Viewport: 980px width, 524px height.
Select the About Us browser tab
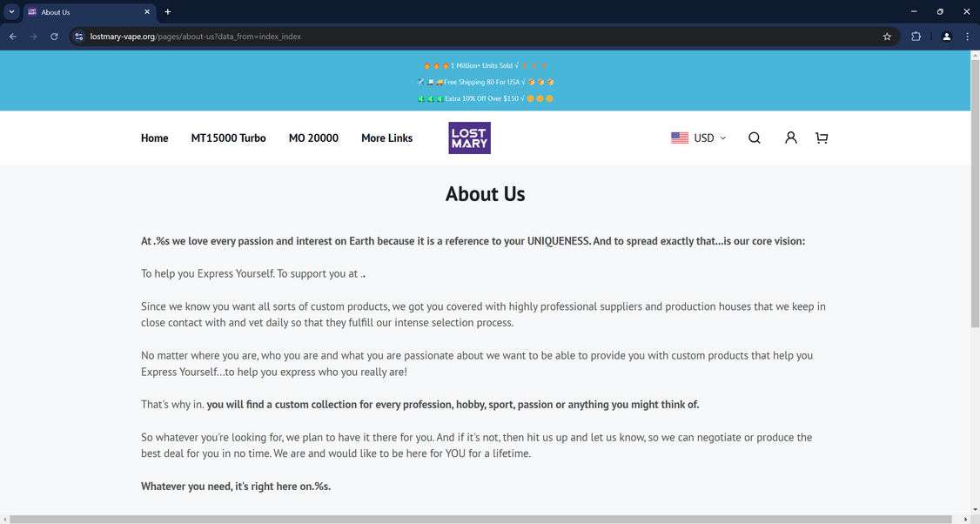coord(89,12)
